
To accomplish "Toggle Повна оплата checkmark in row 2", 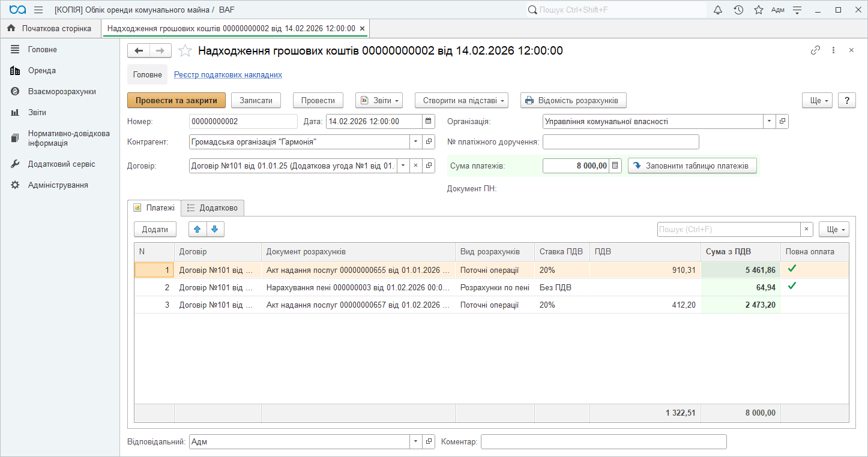I will (792, 287).
